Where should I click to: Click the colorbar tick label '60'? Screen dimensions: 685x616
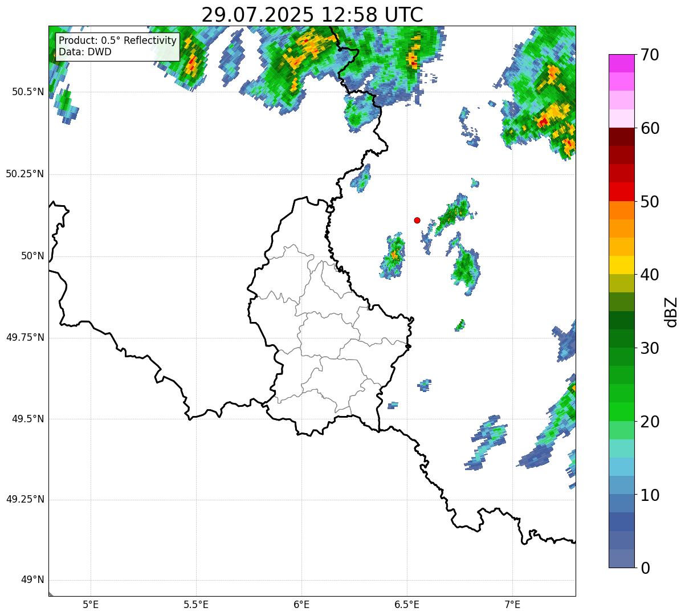650,128
